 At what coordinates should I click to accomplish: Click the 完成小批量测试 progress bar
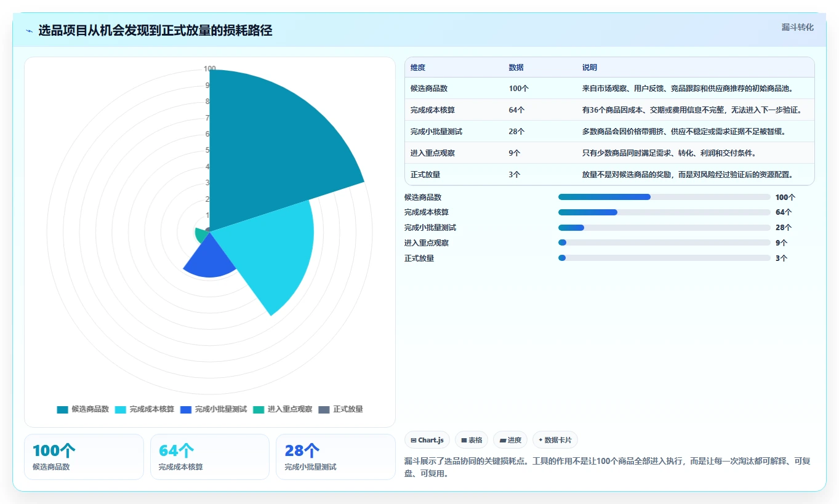click(x=664, y=228)
